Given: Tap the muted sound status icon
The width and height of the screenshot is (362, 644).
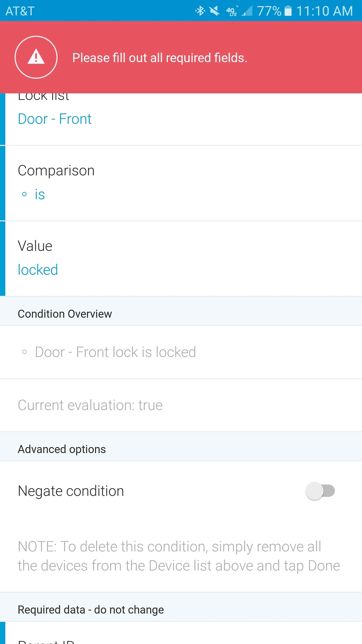Looking at the screenshot, I should pyautogui.click(x=214, y=11).
